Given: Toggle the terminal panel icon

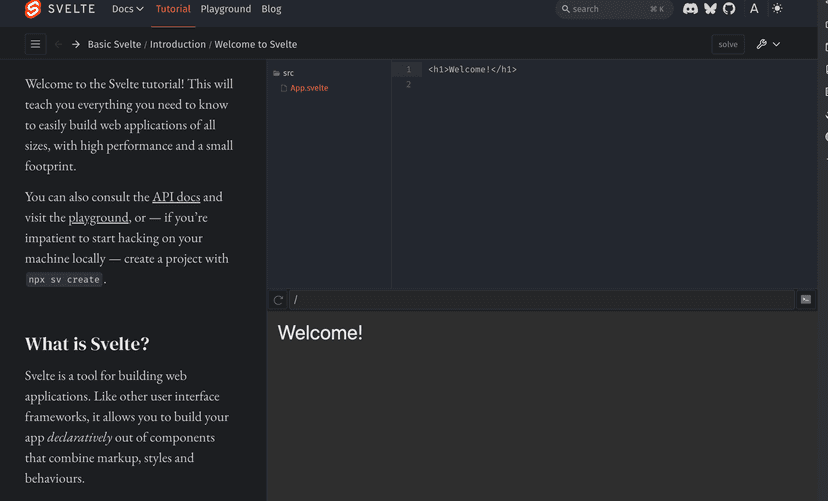Looking at the screenshot, I should click(805, 300).
